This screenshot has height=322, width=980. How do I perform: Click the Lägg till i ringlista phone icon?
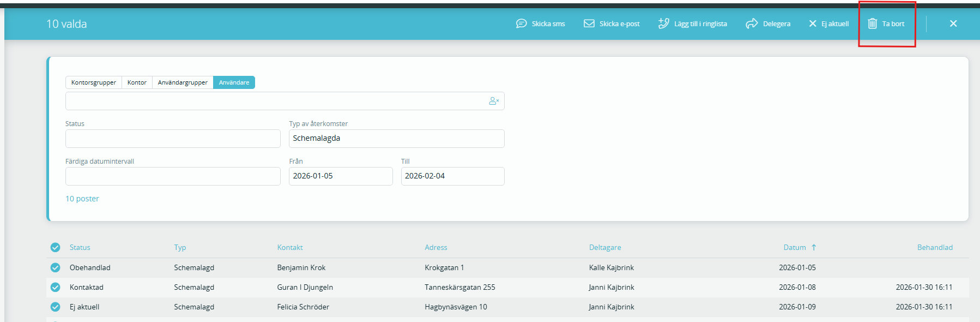point(663,23)
